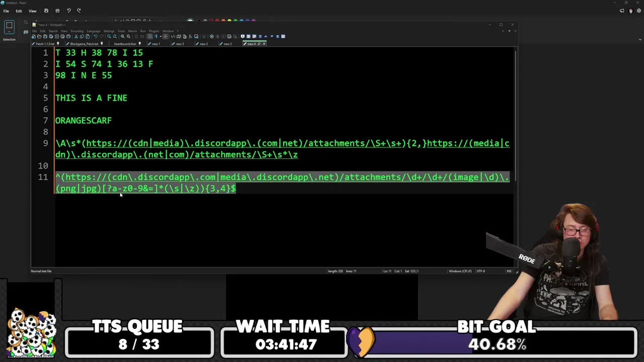Click the 'Windows (CR LF)' status bar field

tap(460, 271)
